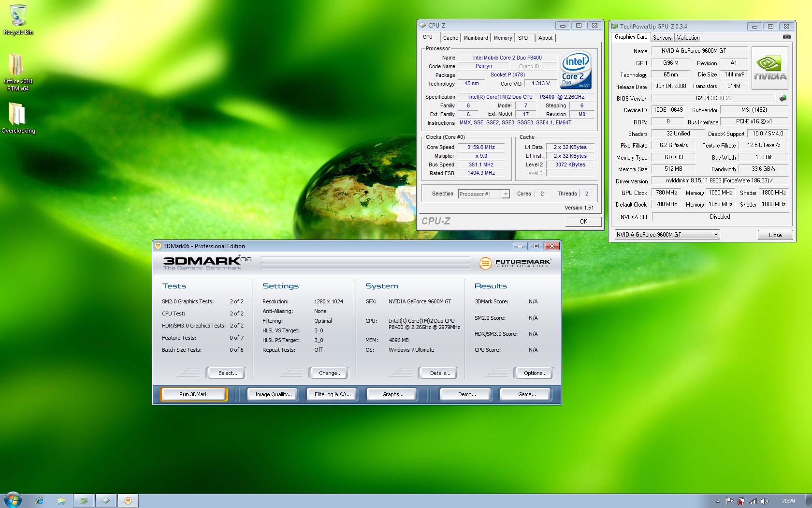
Task: Open the NVIDIA GeForce 9600M GT card dropdown
Action: click(x=667, y=235)
